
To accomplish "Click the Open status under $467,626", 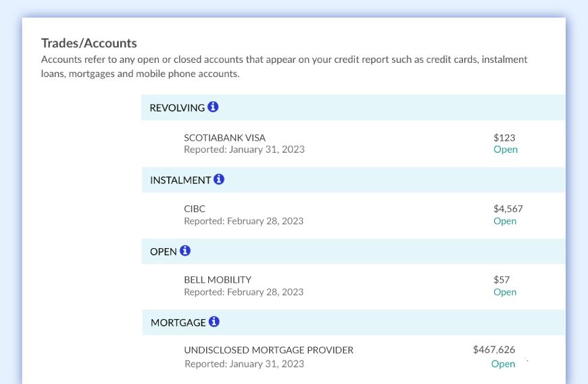I will click(x=503, y=364).
